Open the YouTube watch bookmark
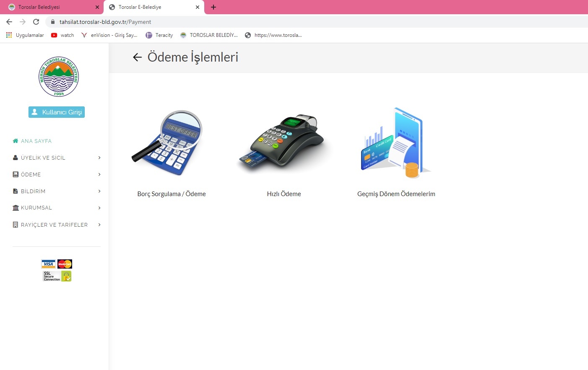Screen dimensions: 588x370 pyautogui.click(x=62, y=35)
